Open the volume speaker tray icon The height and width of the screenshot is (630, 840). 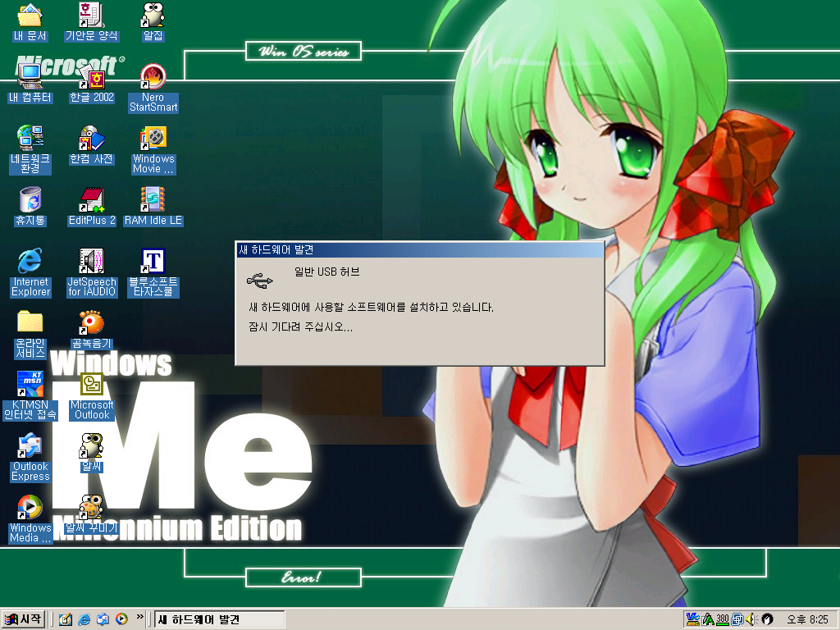[x=751, y=619]
